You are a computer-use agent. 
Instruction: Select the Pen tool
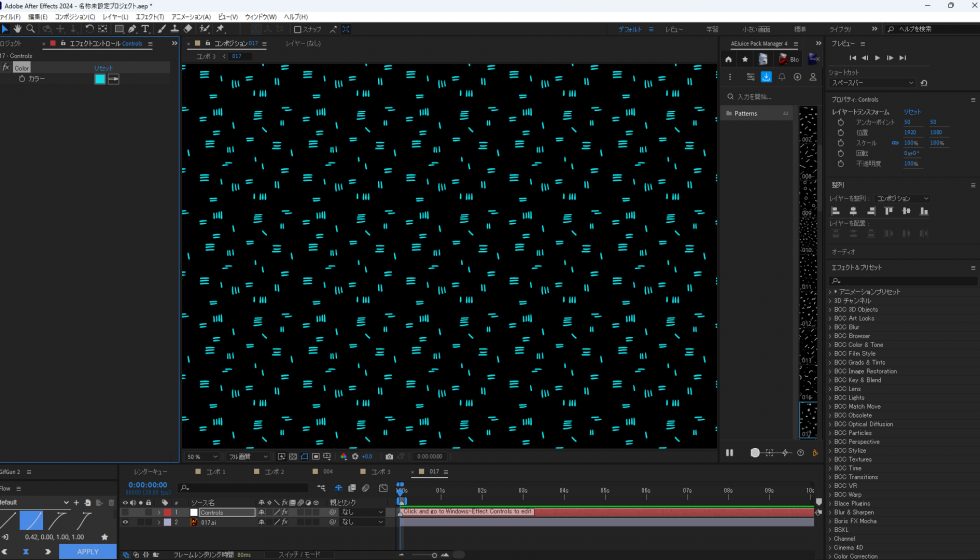point(132,29)
